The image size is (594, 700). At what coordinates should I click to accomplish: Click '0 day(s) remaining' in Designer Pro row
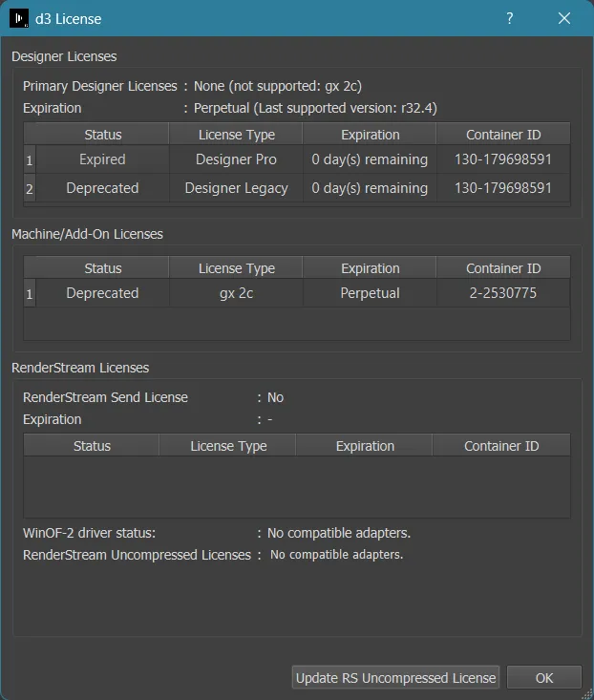pyautogui.click(x=370, y=159)
